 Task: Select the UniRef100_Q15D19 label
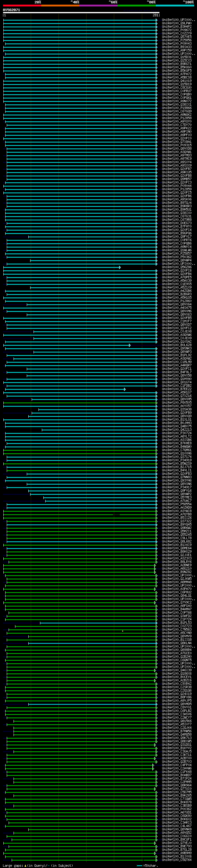coord(177,84)
